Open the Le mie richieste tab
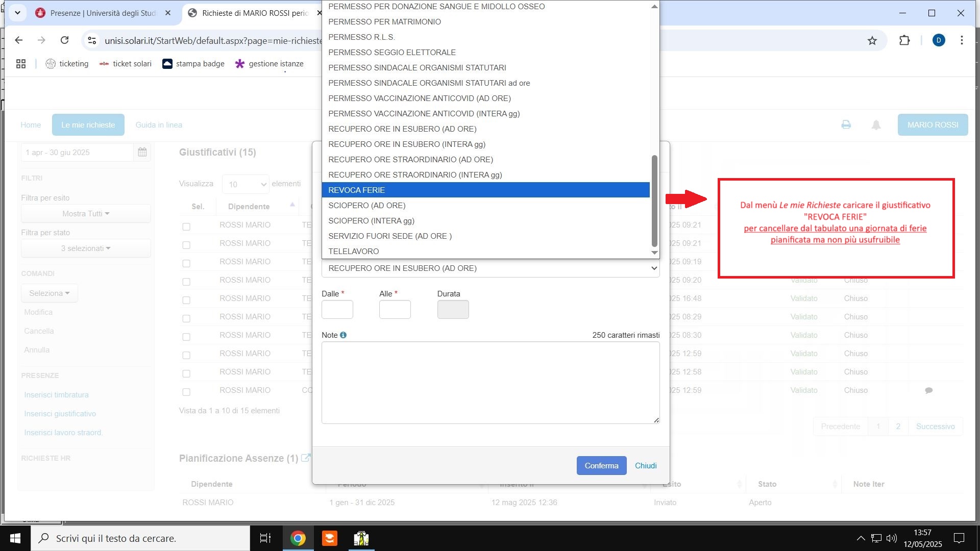Image resolution: width=980 pixels, height=551 pixels. click(88, 124)
